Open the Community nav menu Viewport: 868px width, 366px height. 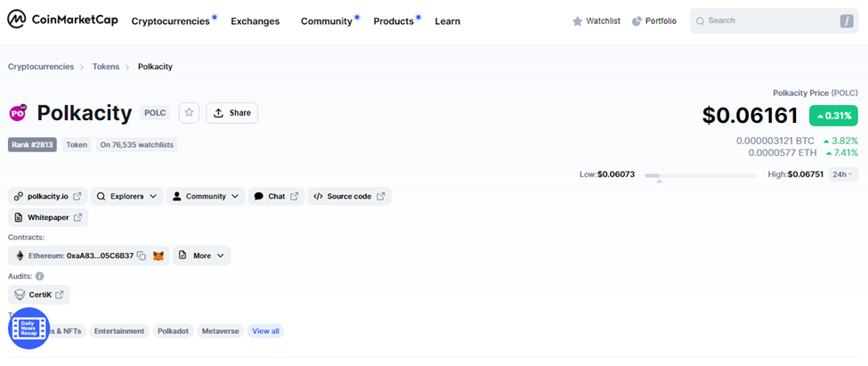[x=327, y=21]
